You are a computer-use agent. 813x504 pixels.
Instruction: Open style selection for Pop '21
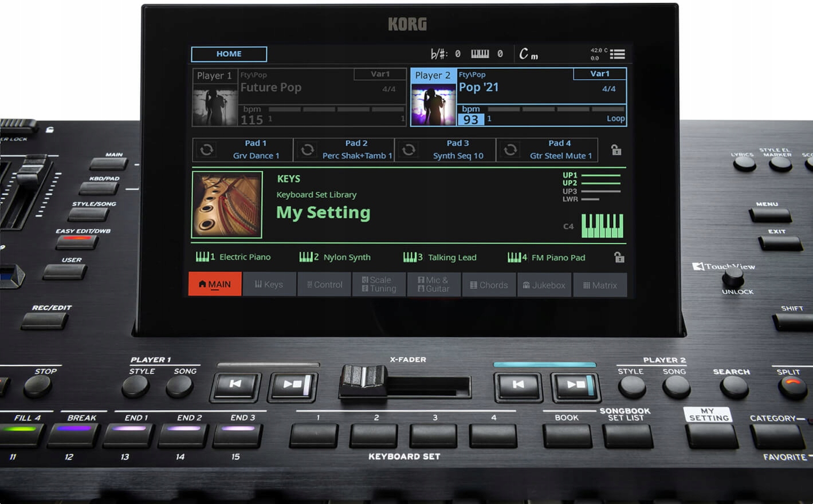pos(479,88)
